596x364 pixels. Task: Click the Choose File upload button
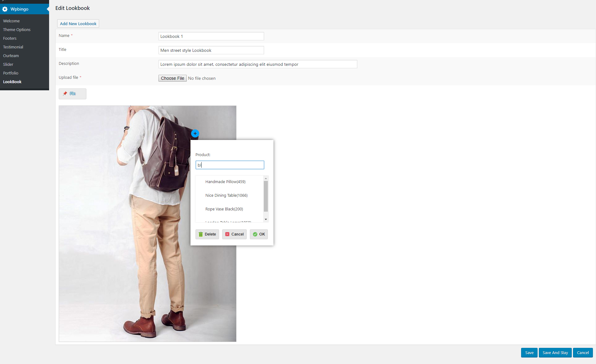coord(172,78)
